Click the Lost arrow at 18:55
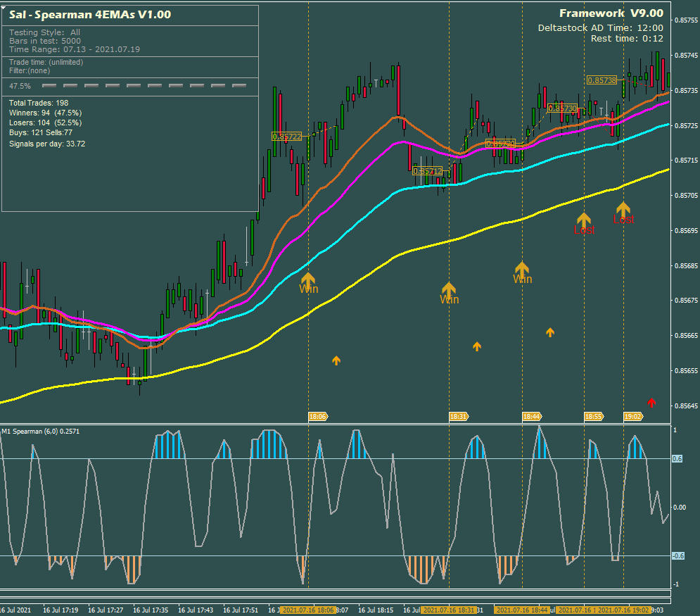The height and width of the screenshot is (616, 700). click(x=584, y=221)
